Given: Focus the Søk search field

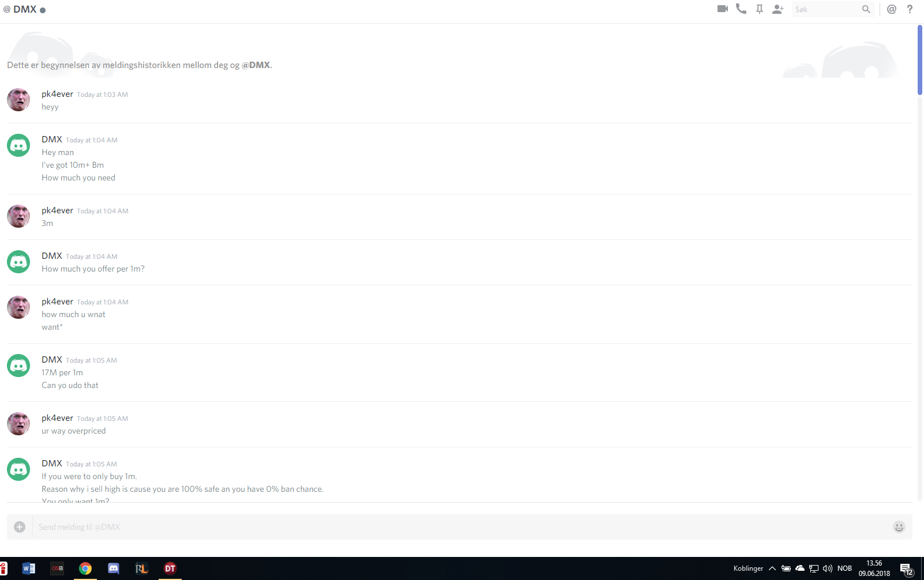Looking at the screenshot, I should (x=833, y=9).
